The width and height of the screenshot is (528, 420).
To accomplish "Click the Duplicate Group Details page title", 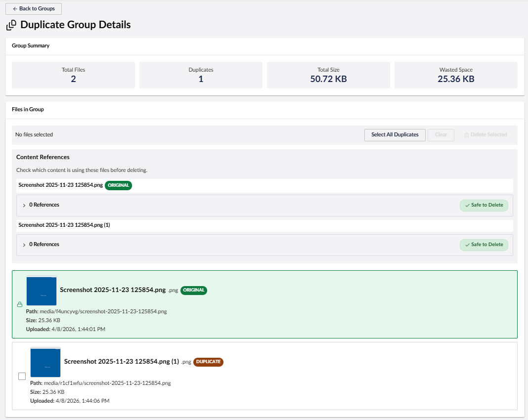I will click(x=76, y=25).
